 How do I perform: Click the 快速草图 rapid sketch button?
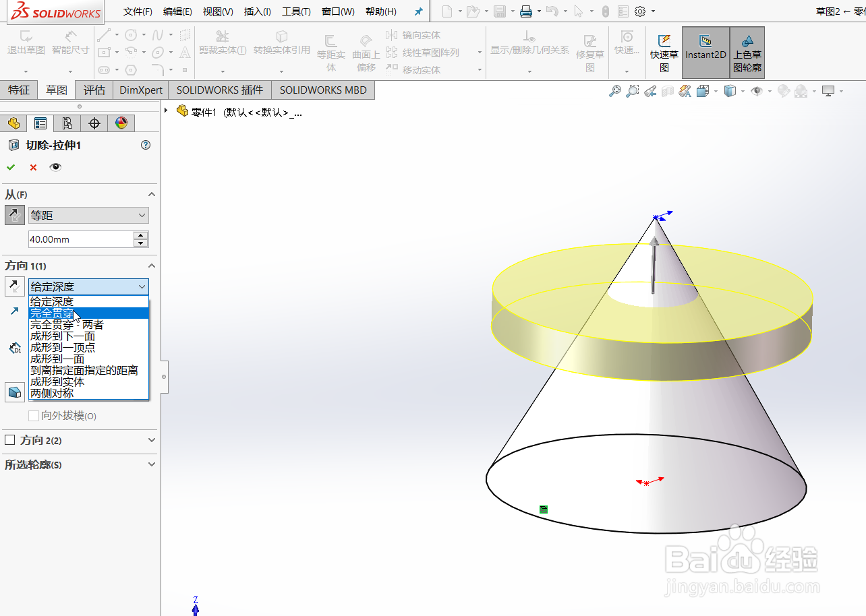664,53
